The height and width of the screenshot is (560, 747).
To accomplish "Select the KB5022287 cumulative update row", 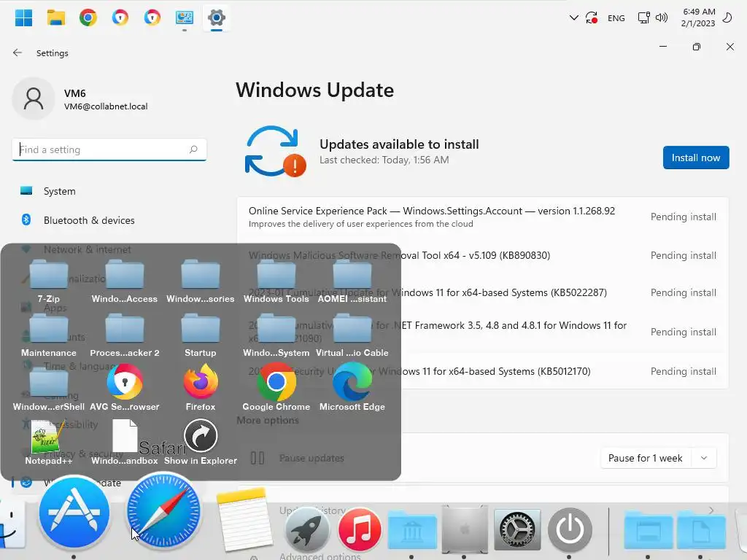I will tap(483, 292).
